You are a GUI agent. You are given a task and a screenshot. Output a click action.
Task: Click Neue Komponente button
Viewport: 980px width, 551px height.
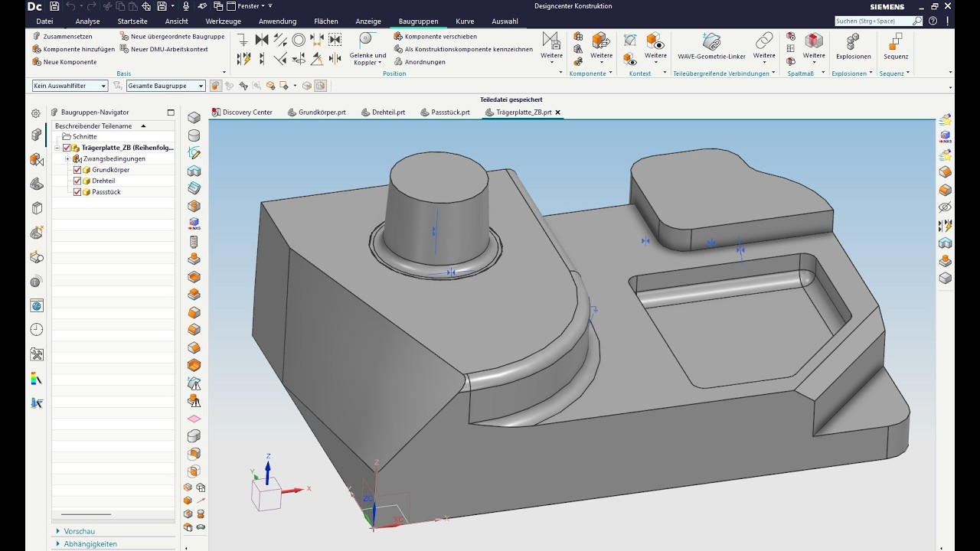(x=65, y=62)
